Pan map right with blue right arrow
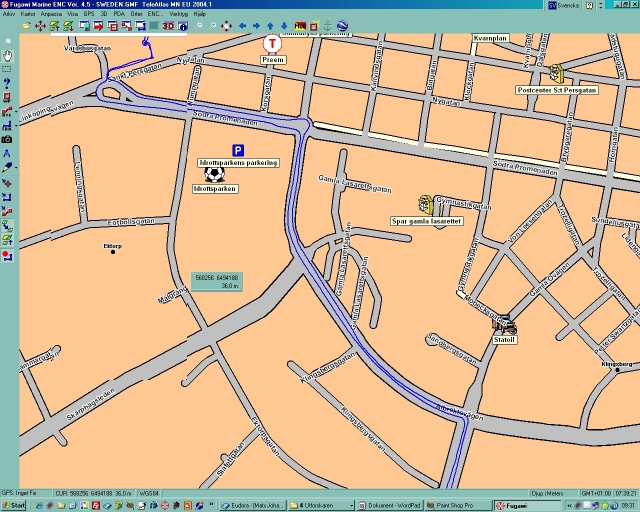 (256, 26)
